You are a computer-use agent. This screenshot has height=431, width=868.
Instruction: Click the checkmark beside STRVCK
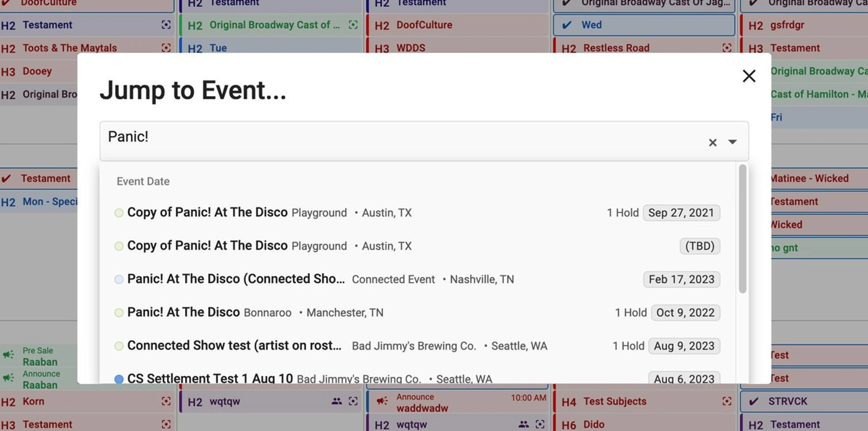tap(754, 401)
